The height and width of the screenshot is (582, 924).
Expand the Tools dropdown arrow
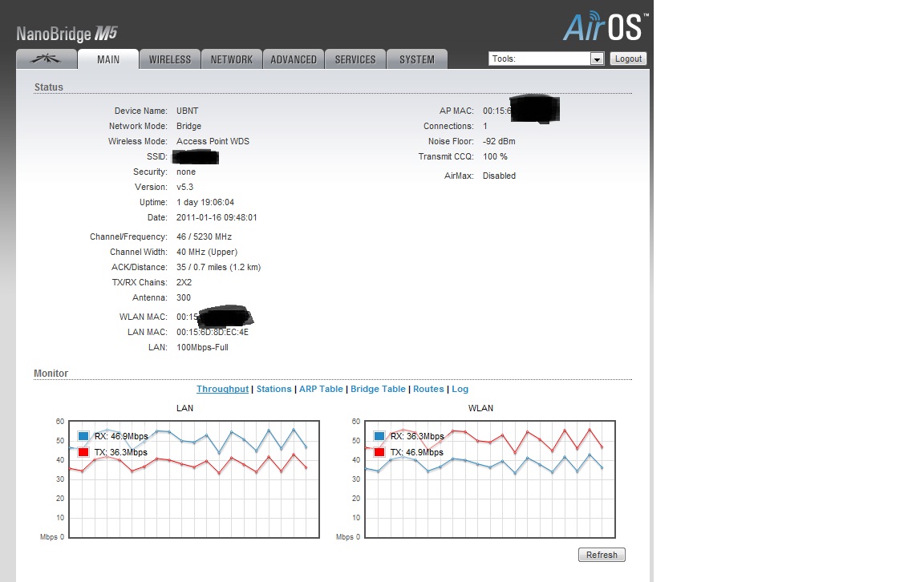[597, 59]
